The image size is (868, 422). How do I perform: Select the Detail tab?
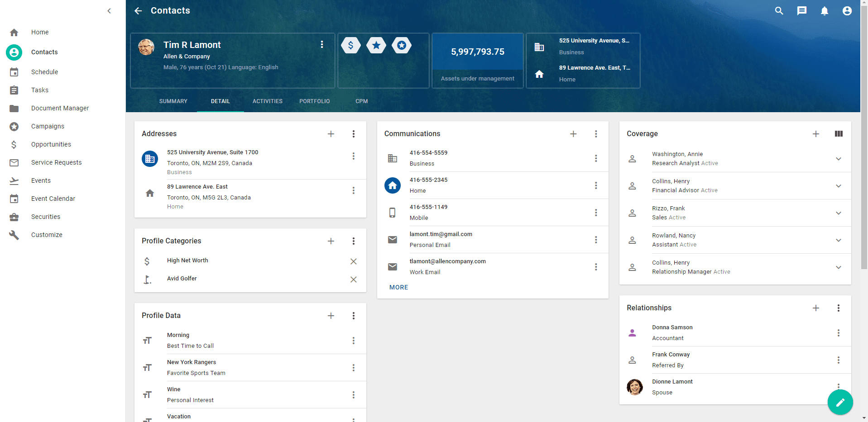point(221,101)
